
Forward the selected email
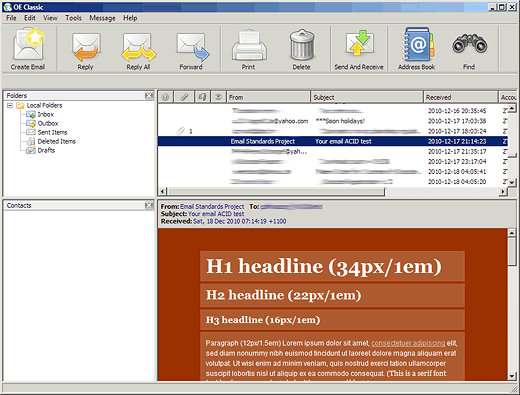point(192,51)
